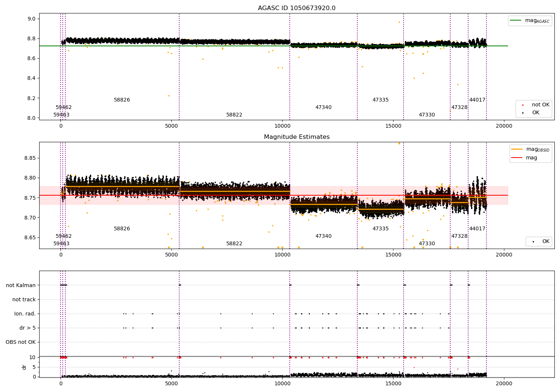Click the 'not track' y-axis label
Screen dimensions: 560x392
tap(24, 299)
